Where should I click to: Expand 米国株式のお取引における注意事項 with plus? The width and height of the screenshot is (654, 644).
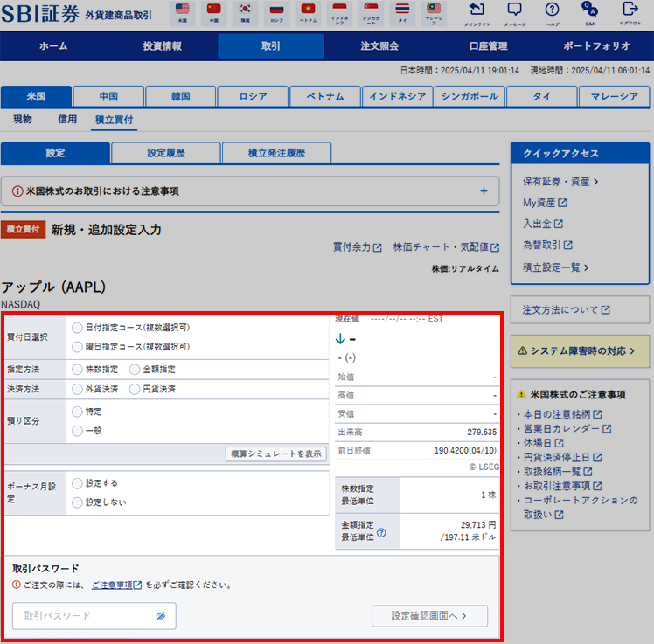(484, 190)
